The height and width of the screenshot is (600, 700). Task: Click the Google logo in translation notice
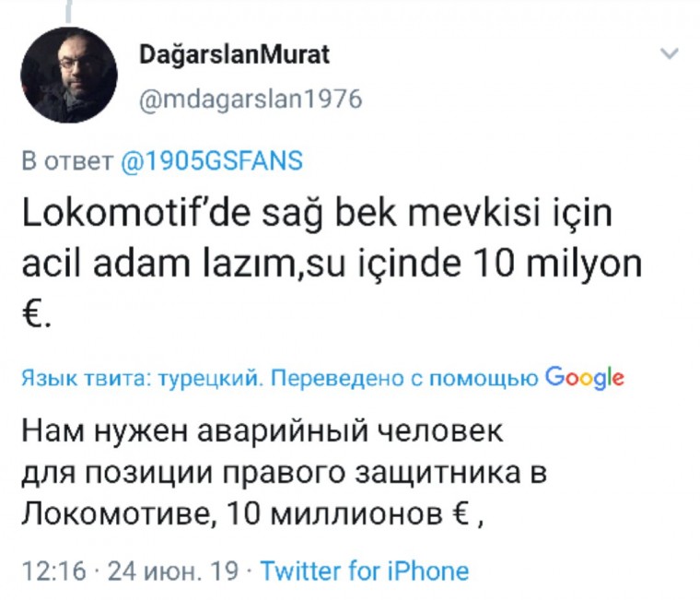tap(584, 379)
